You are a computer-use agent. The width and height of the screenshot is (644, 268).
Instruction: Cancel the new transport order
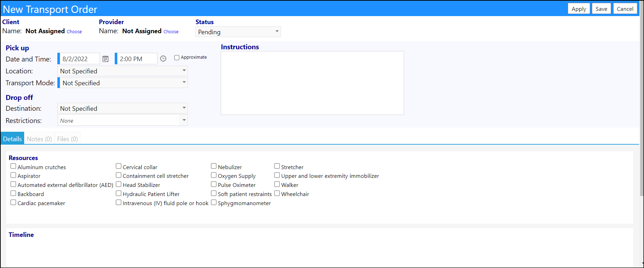pos(625,9)
